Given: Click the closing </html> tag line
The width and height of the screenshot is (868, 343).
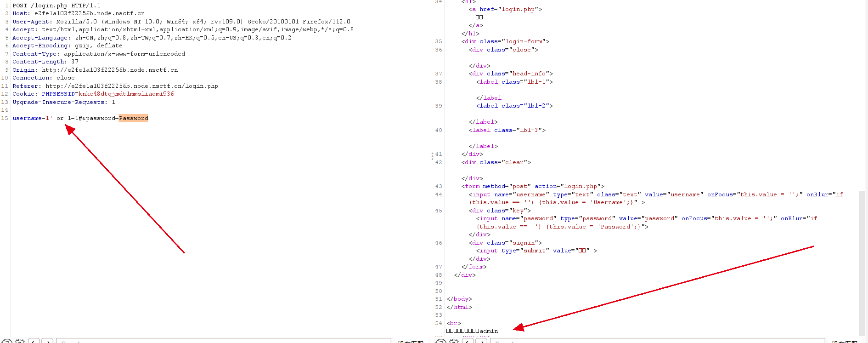Looking at the screenshot, I should tap(459, 307).
